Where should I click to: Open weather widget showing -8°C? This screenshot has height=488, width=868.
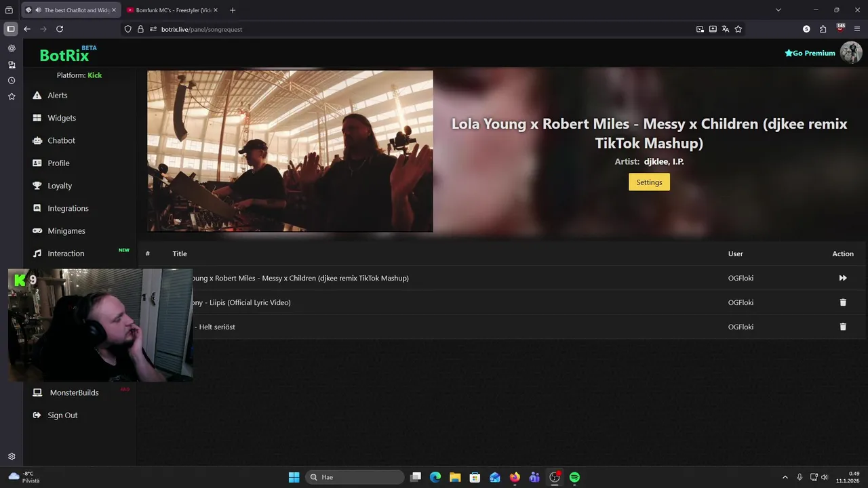click(x=24, y=477)
